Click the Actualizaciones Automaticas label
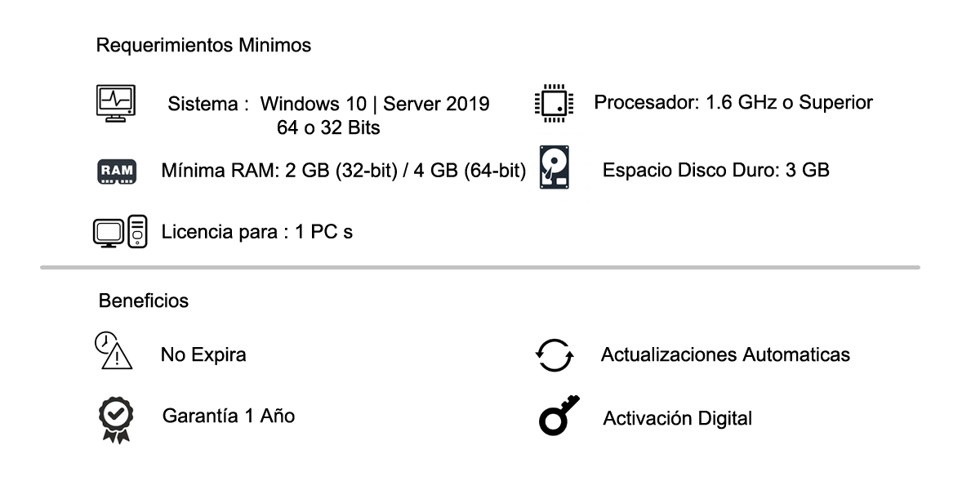980x490 pixels. (x=725, y=354)
